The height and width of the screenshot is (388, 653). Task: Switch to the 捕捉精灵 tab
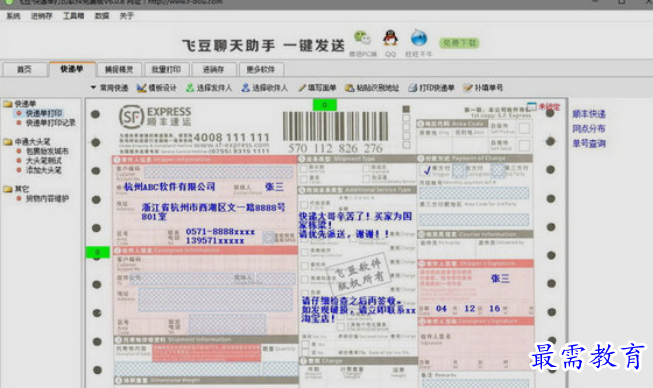click(x=119, y=69)
